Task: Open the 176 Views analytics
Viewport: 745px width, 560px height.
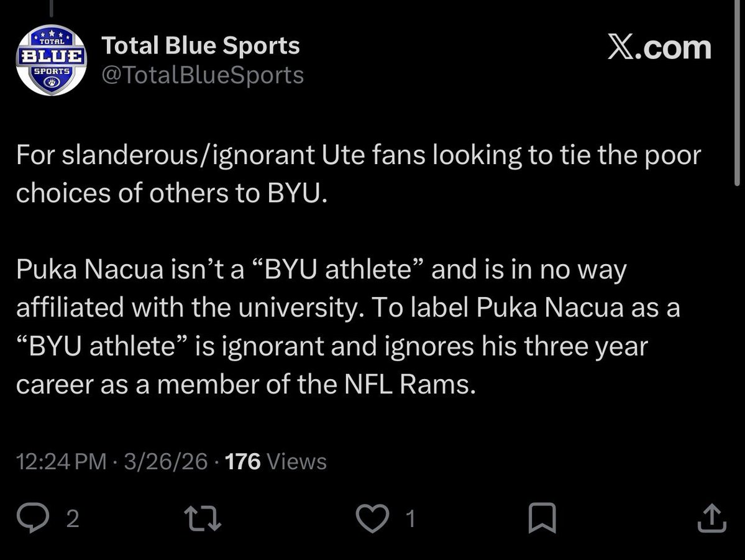Action: 276,462
